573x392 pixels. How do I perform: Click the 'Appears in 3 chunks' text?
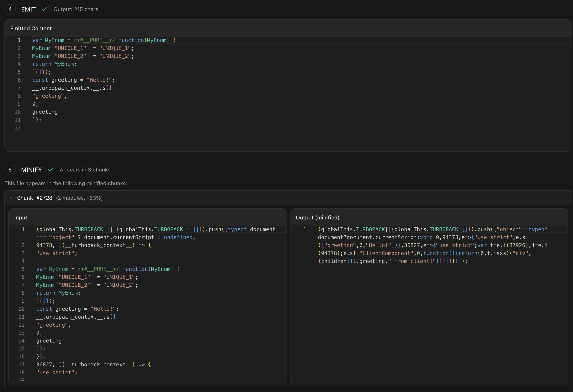pyautogui.click(x=85, y=169)
